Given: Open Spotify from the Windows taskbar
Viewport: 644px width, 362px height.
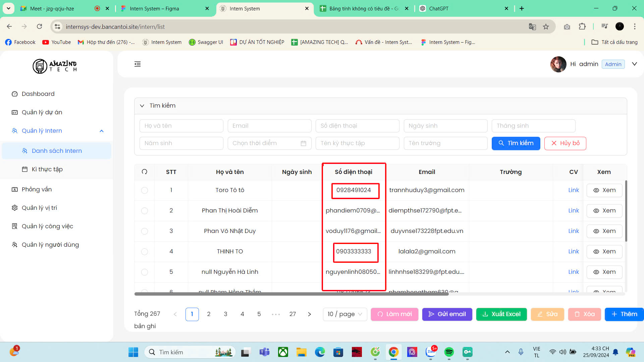Looking at the screenshot, I should click(449, 352).
